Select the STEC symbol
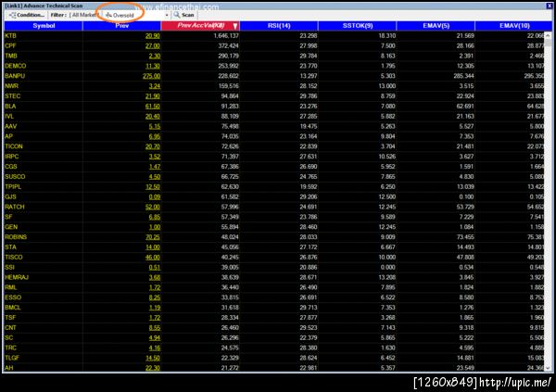This screenshot has width=556, height=392. (x=12, y=96)
